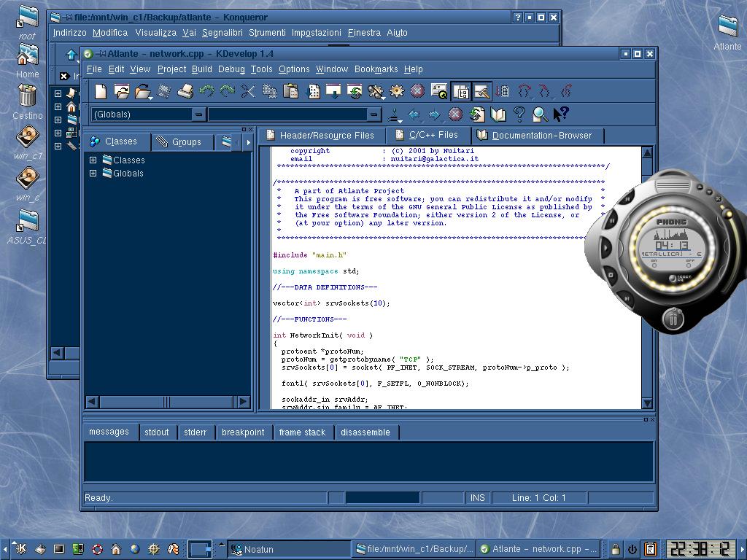This screenshot has height=560, width=747.
Task: Expand the Classes tree node
Action: pos(93,160)
